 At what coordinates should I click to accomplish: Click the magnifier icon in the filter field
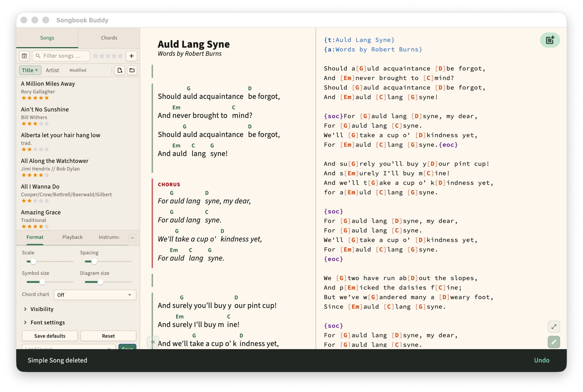(38, 56)
